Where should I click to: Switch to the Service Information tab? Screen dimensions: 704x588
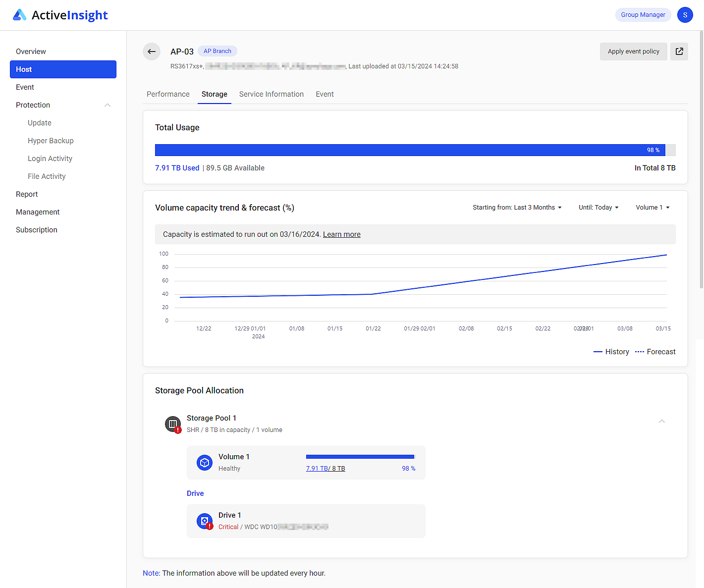point(271,94)
